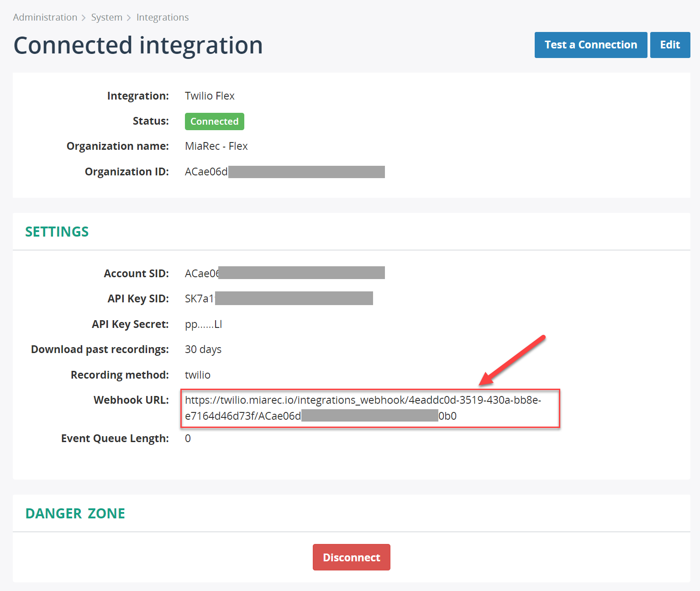
Task: Click the Account SID value
Action: pos(285,273)
